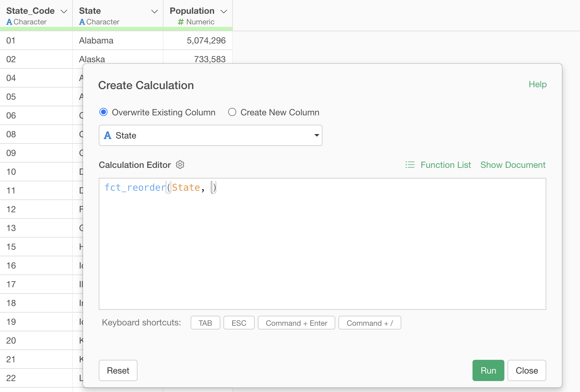This screenshot has height=392, width=580.
Task: Click the TAB shortcut key button
Action: [205, 323]
